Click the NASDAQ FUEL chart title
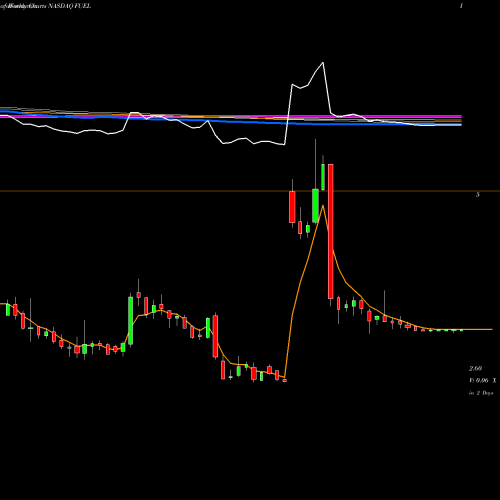This screenshot has height=500, width=500. tap(69, 6)
